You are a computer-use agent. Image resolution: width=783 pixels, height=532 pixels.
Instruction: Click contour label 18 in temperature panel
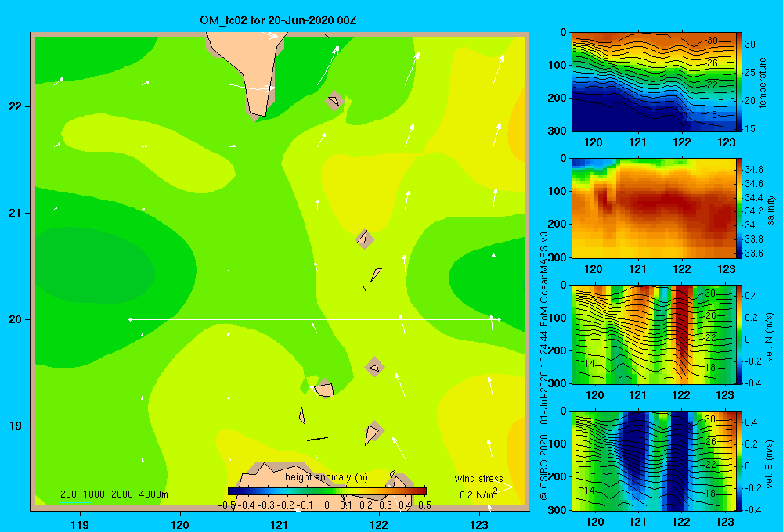pyautogui.click(x=712, y=115)
